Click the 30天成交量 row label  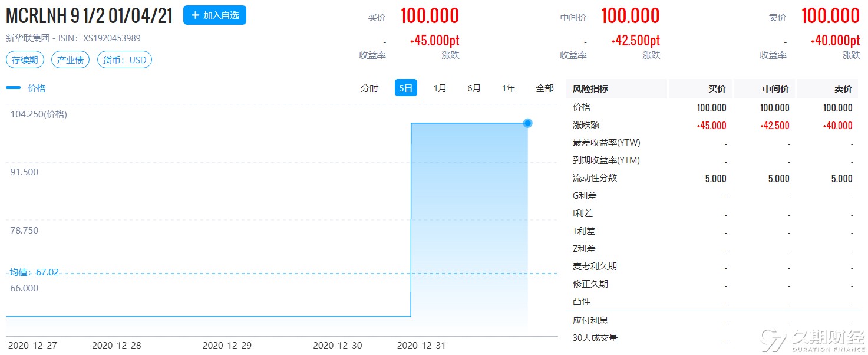595,338
